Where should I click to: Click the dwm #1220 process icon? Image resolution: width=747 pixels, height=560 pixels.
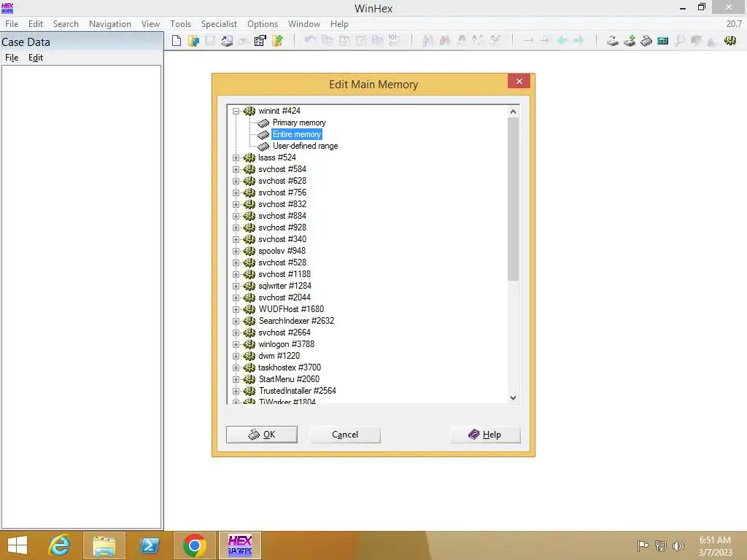(249, 356)
